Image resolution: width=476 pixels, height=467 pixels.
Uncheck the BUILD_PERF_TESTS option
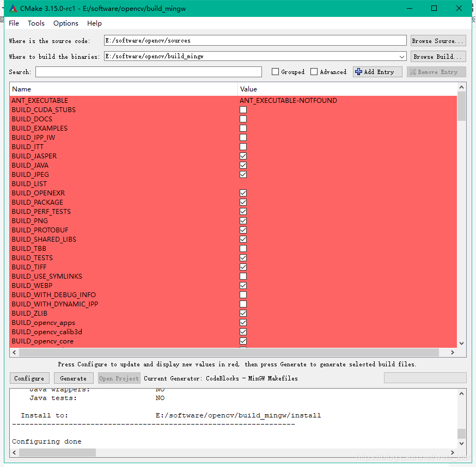pyautogui.click(x=243, y=212)
